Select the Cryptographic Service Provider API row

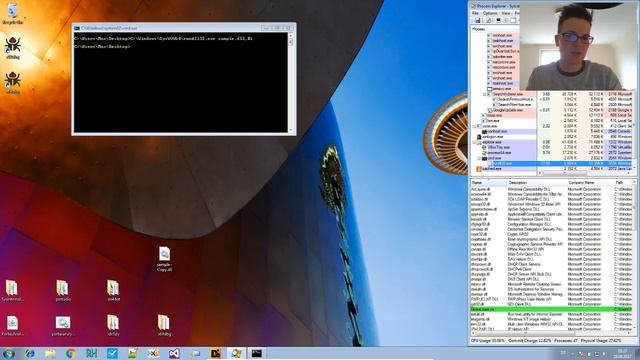click(551, 244)
